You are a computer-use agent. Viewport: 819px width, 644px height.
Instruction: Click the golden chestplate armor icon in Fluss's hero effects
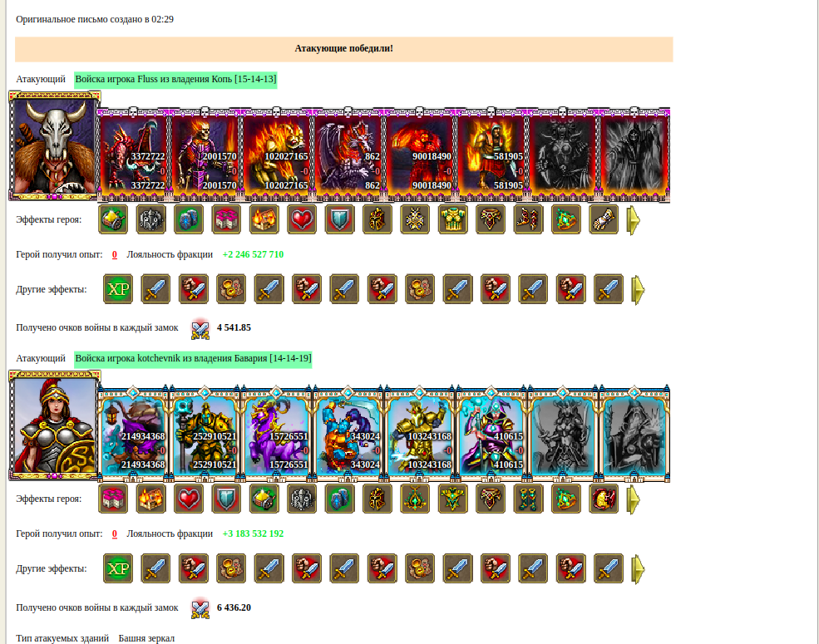coord(453,219)
